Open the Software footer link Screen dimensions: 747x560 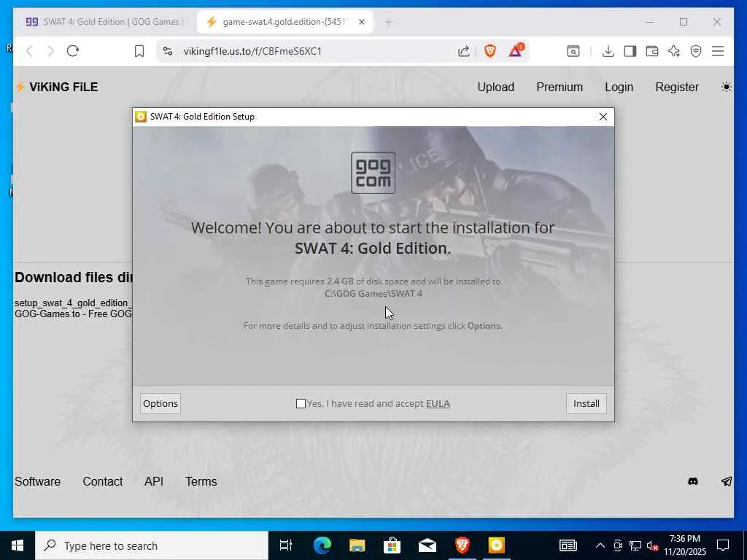coord(38,481)
